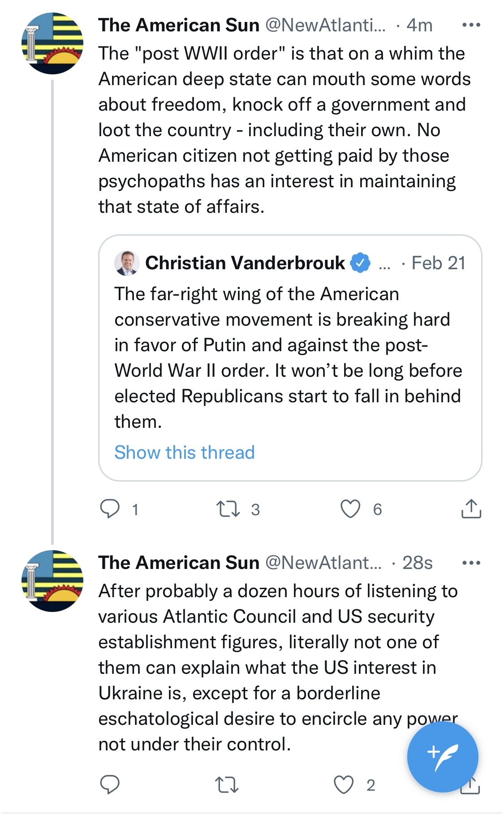Open Christian Vanderbrouk's name in quoted tweet

pyautogui.click(x=245, y=263)
